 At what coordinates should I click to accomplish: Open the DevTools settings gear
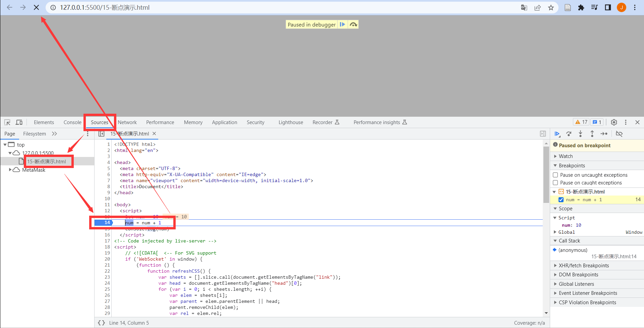pos(614,122)
